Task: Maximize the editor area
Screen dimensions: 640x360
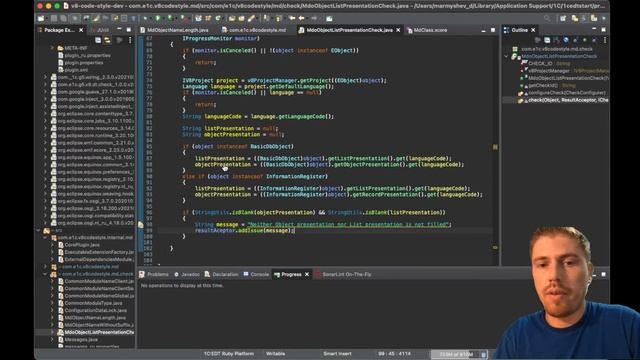Action: tap(493, 30)
